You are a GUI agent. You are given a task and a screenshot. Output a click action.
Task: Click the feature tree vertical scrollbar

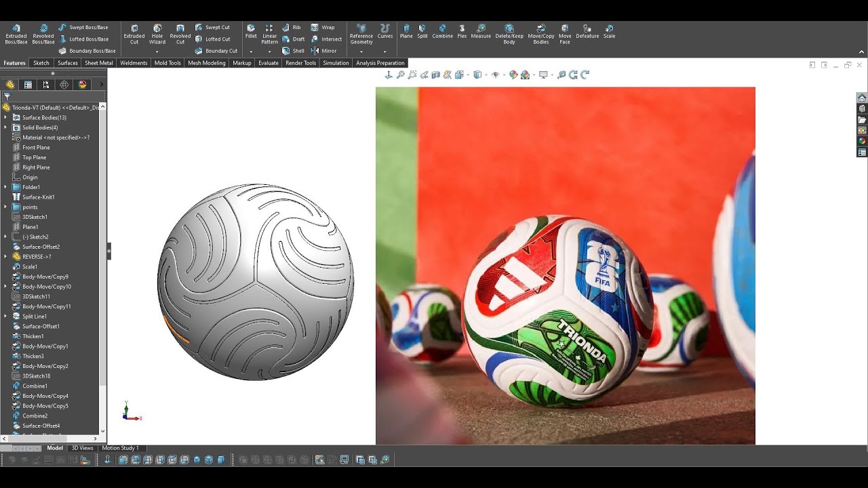point(103,268)
